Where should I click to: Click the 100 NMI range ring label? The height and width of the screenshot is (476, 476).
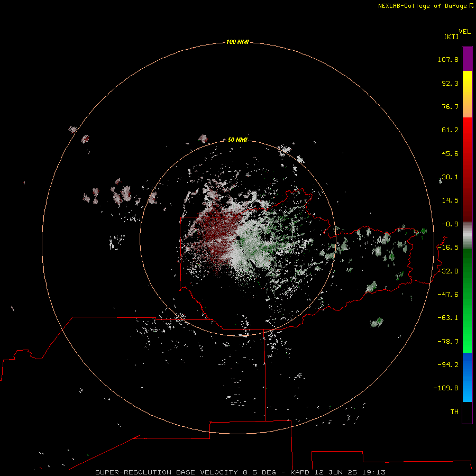(237, 42)
